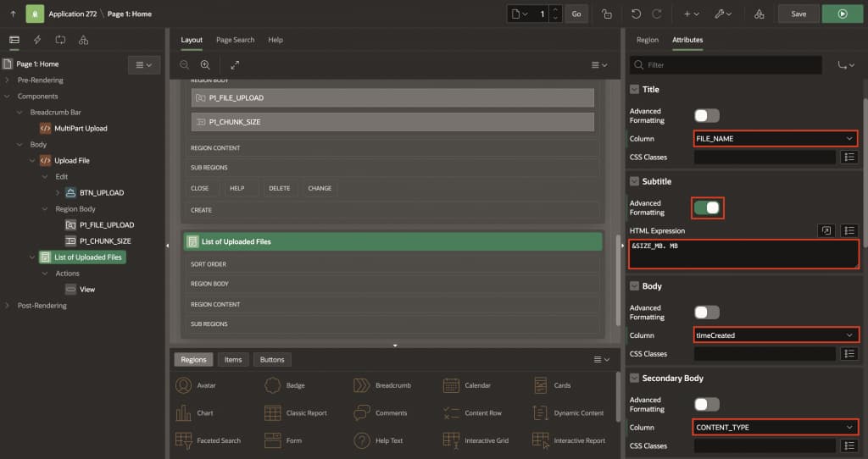
Task: Click the Go button
Action: click(x=576, y=14)
